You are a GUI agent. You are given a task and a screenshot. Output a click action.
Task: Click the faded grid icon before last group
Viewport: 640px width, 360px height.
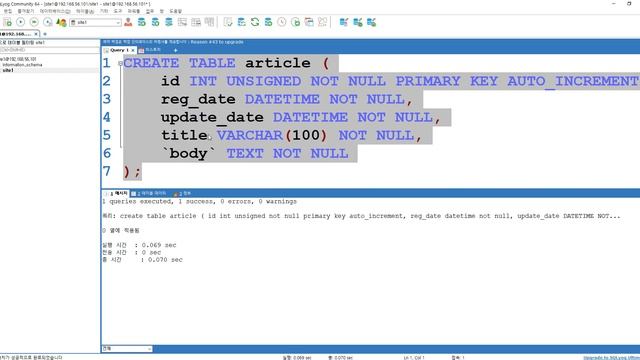322,22
